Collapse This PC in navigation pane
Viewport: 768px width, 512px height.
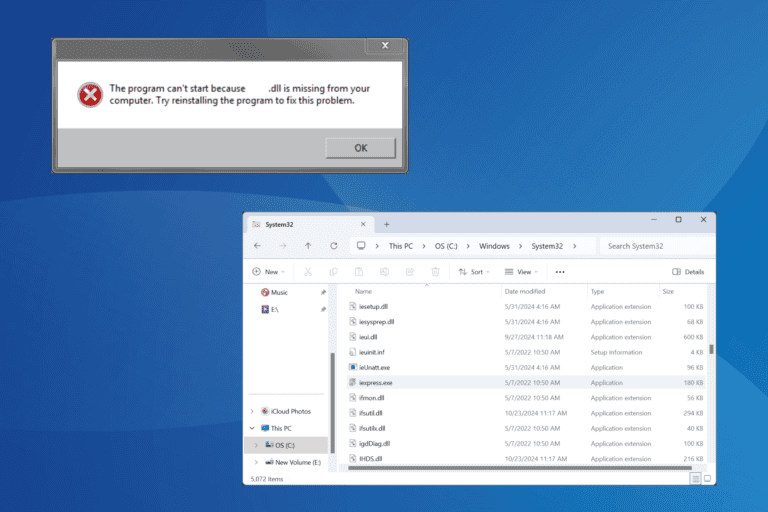(252, 428)
